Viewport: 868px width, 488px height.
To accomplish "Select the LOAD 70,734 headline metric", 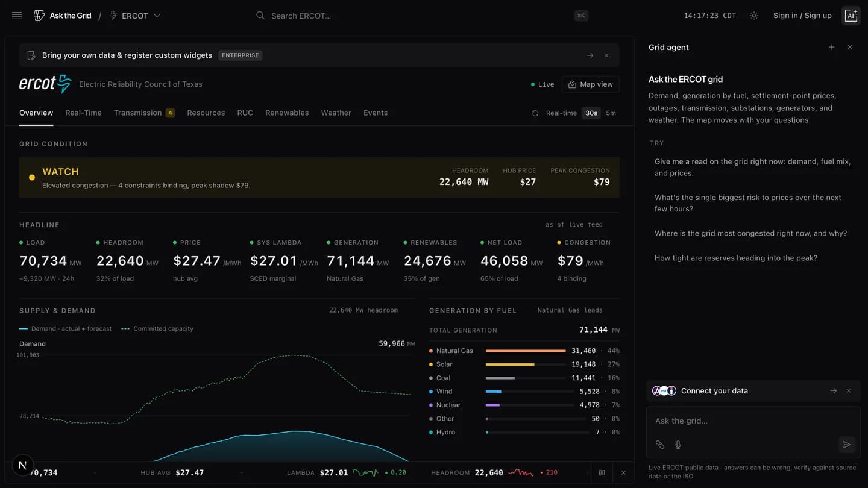I will pos(51,260).
